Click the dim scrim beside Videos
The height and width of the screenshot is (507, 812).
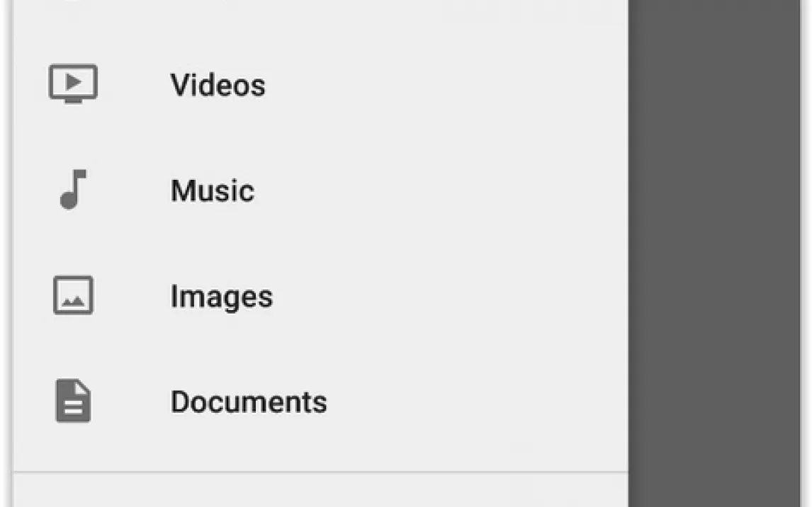[x=715, y=85]
